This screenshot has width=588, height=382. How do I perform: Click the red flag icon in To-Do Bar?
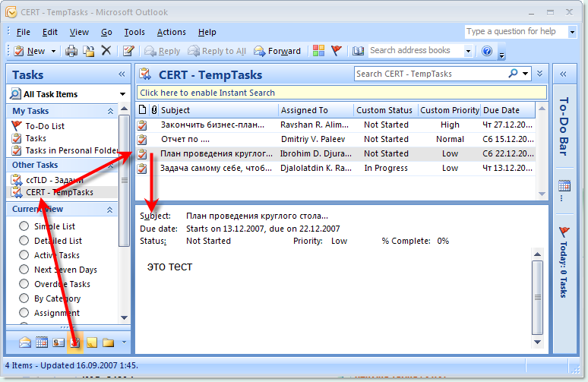pyautogui.click(x=564, y=232)
